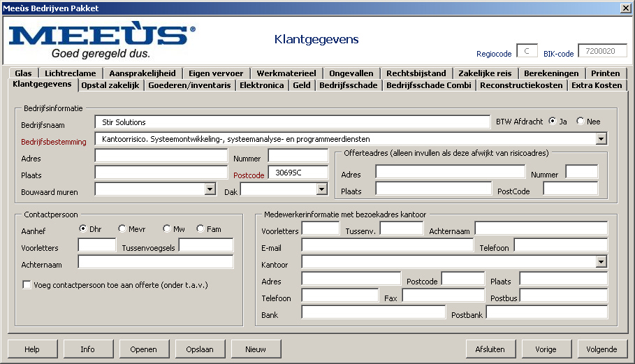Click the Medewerker E-mail field
The height and width of the screenshot is (364, 635).
[x=387, y=245]
